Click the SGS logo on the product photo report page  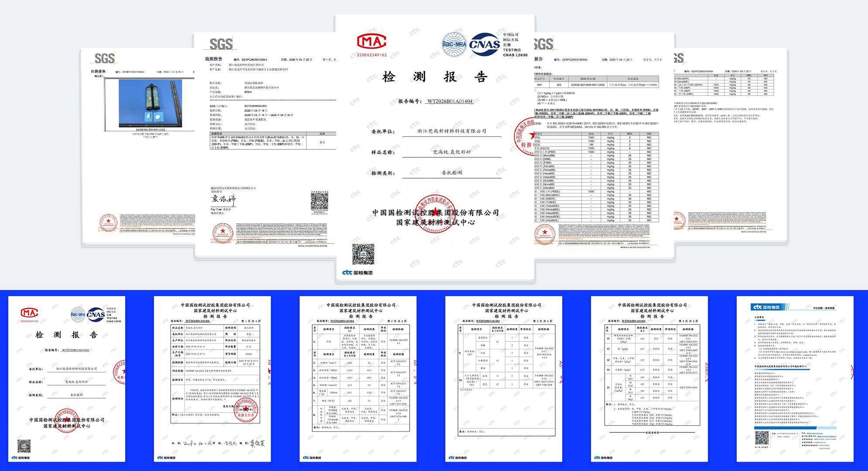(x=105, y=59)
